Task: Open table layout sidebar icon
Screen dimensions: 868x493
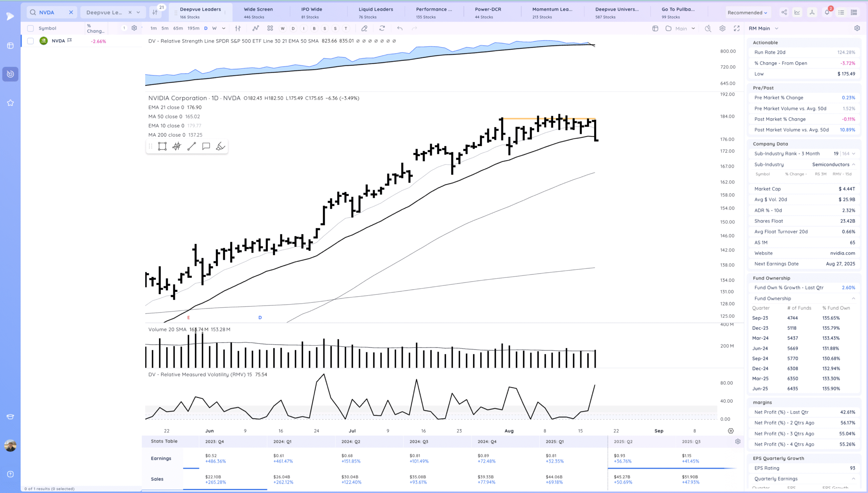Action: [11, 45]
